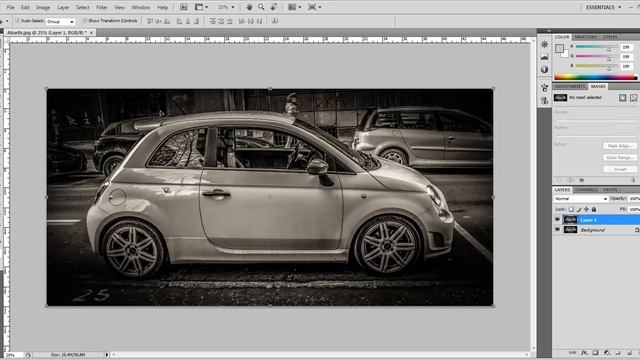Open the info circle panel icon in dock
The height and width of the screenshot is (360, 640).
tap(544, 69)
